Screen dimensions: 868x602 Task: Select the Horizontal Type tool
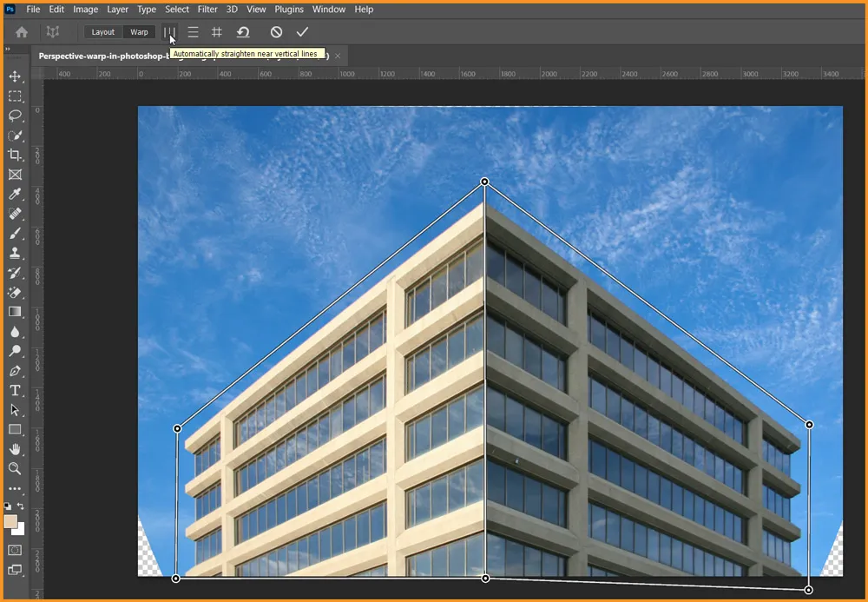[x=15, y=391]
